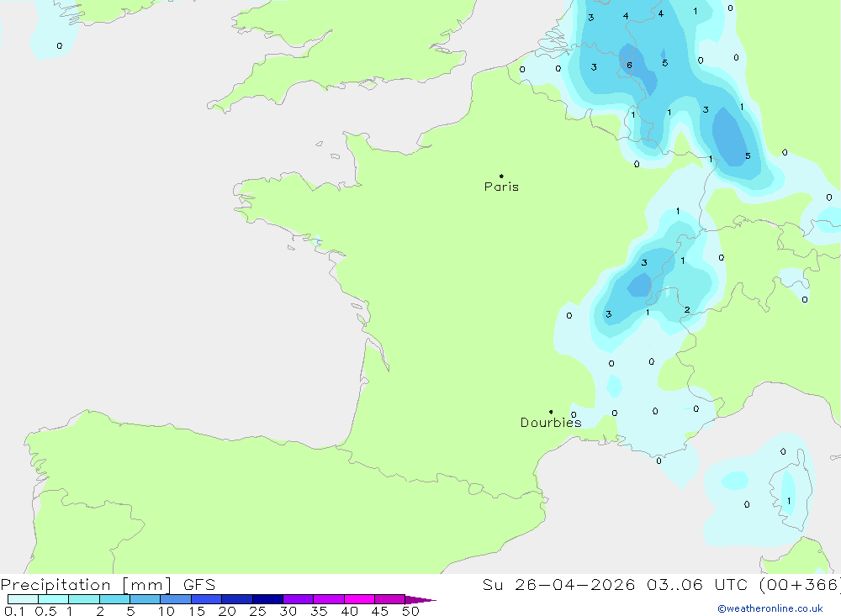Click the legend label 50
841x616 pixels.
pos(410,611)
